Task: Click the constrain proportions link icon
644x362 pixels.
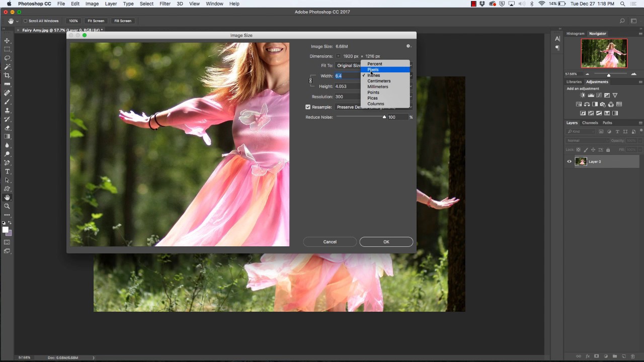Action: point(310,81)
